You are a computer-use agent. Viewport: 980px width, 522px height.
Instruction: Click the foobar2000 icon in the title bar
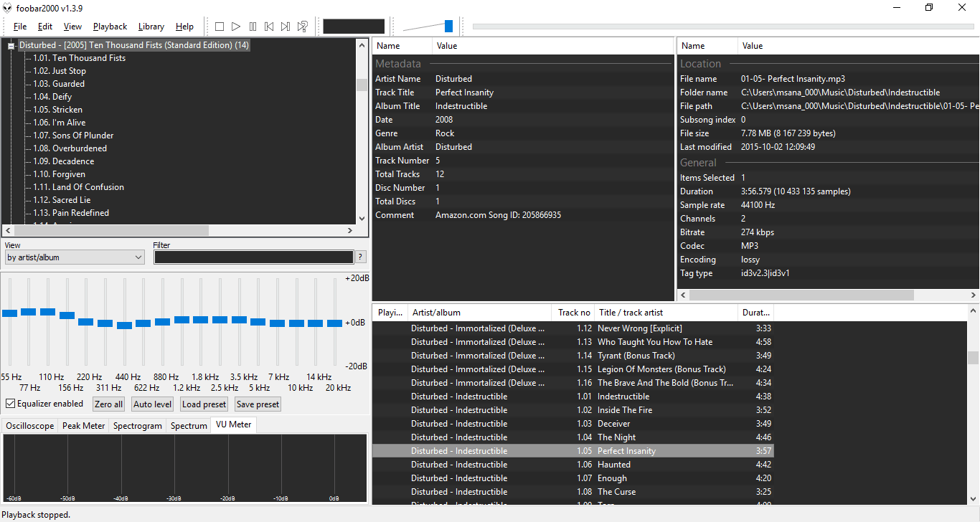(x=7, y=7)
